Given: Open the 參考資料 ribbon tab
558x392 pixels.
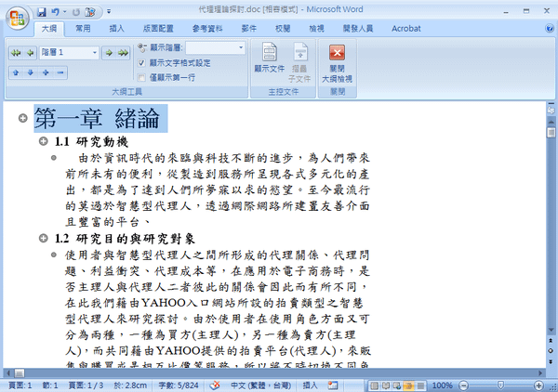Looking at the screenshot, I should [x=207, y=29].
